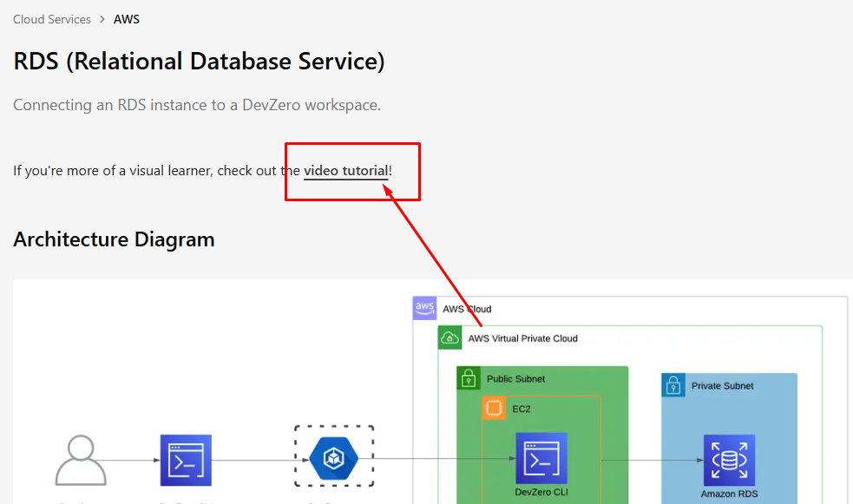Click the DevZero CLI terminal icon inside EC2
This screenshot has width=853, height=504.
pos(541,458)
